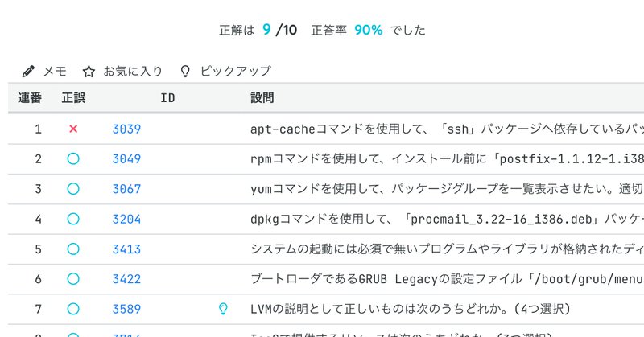Open question ID 3422

point(126,279)
